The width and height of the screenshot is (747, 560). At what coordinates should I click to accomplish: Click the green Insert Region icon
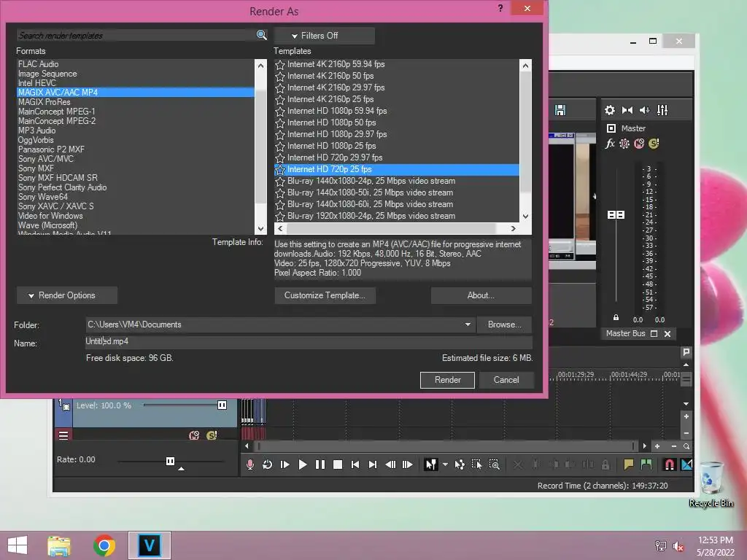pos(646,464)
